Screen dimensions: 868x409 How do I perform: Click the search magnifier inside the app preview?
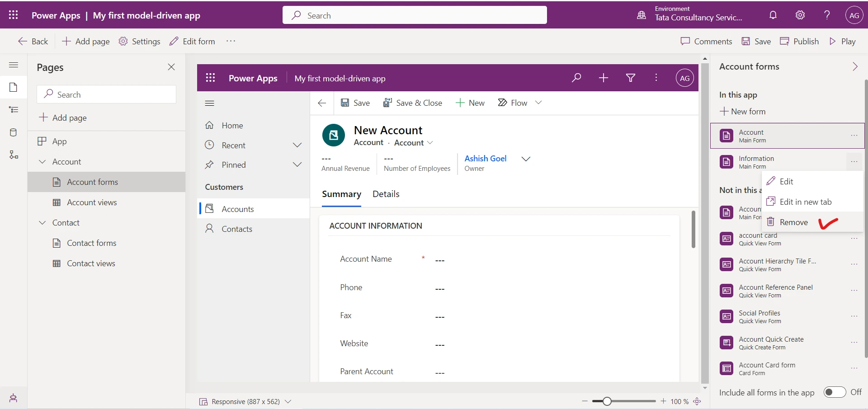tap(576, 78)
